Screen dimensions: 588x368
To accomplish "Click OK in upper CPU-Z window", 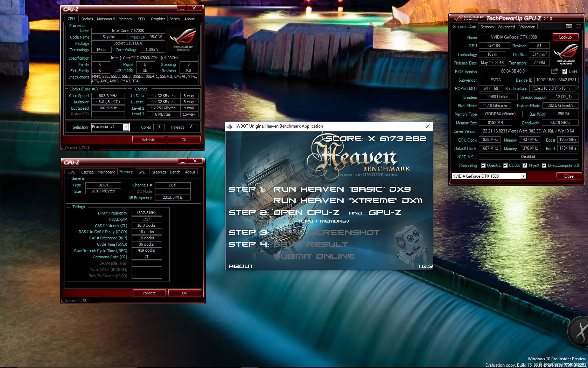I will pyautogui.click(x=184, y=140).
